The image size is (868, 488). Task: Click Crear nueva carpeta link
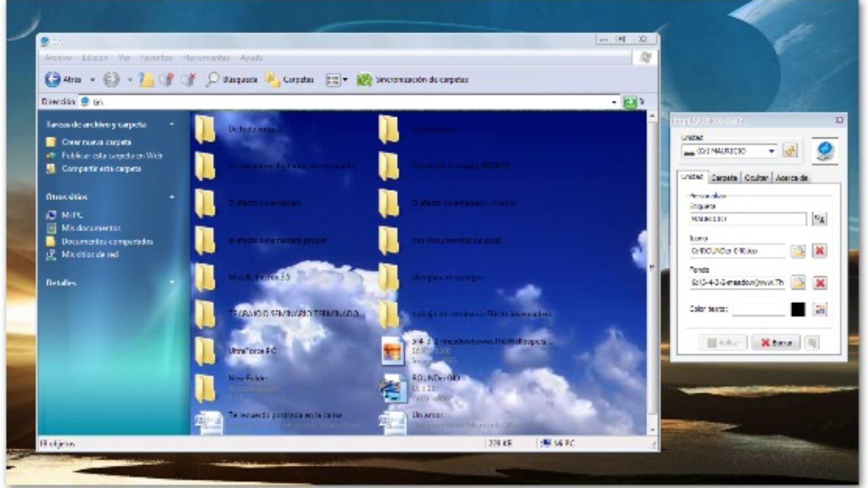(96, 142)
